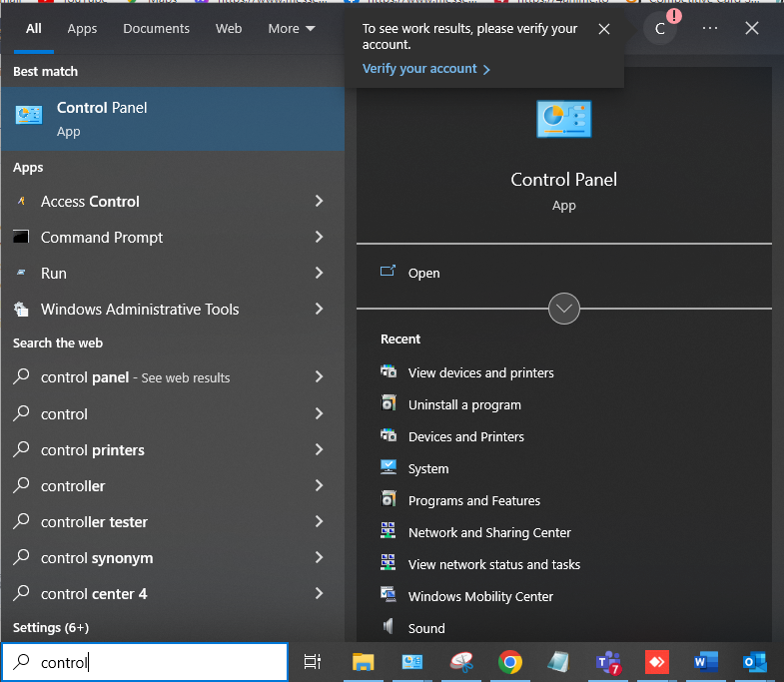Open Outlook from the taskbar
784x682 pixels.
pyautogui.click(x=755, y=662)
